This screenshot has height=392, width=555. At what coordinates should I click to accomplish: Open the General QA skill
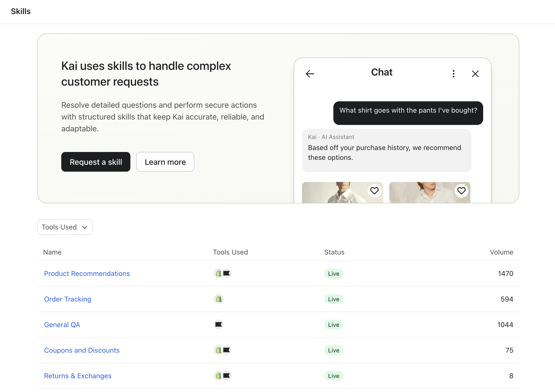(62, 325)
